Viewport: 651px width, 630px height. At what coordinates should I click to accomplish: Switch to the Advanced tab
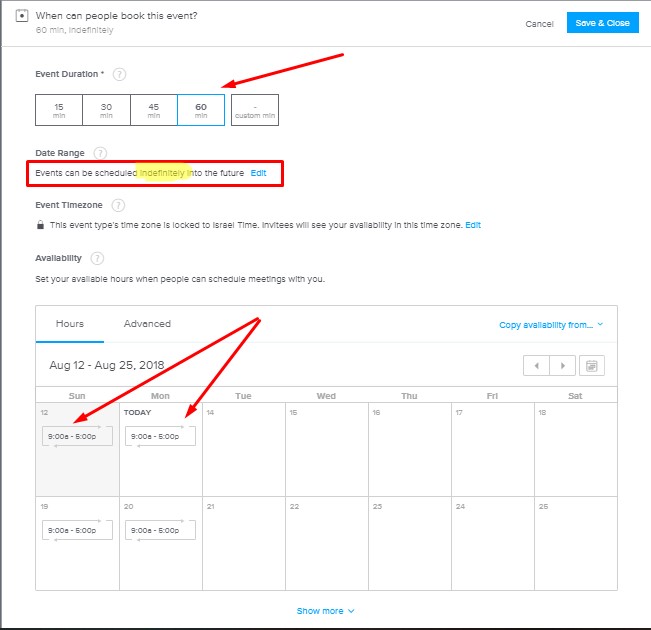pos(147,324)
